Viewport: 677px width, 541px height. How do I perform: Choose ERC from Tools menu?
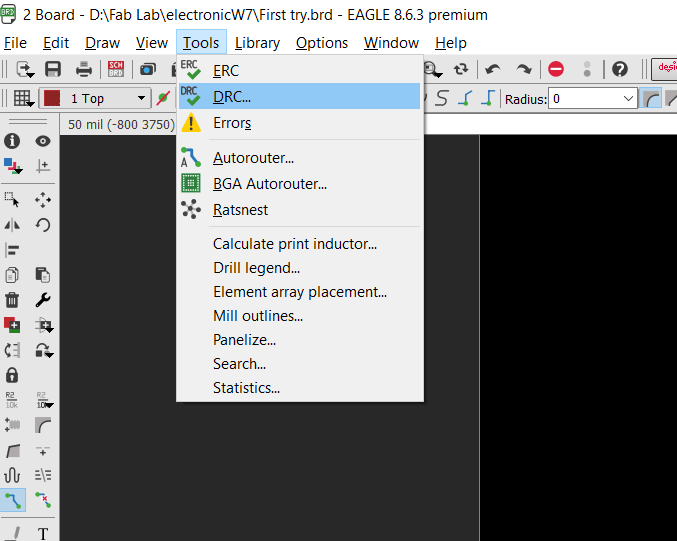pyautogui.click(x=299, y=70)
